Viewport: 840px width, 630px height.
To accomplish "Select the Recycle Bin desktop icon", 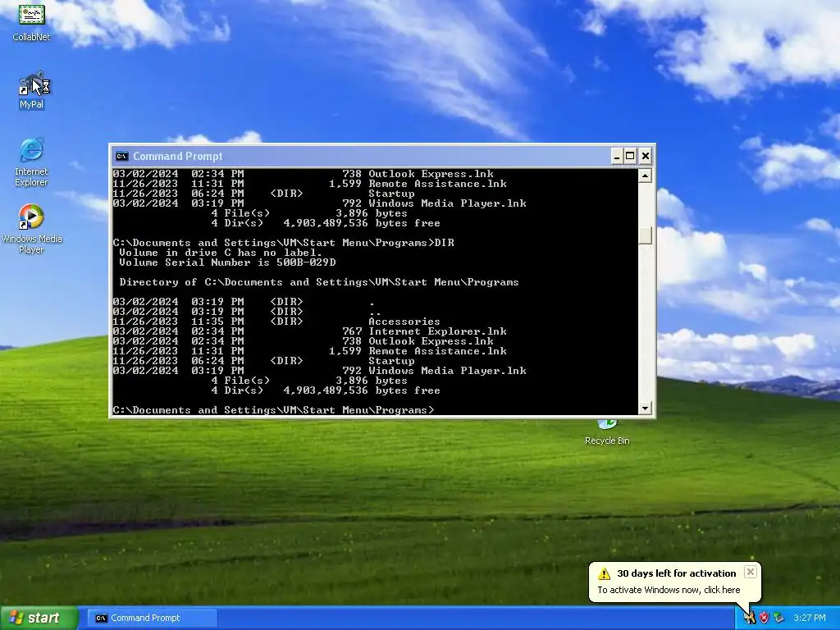I will (x=607, y=433).
